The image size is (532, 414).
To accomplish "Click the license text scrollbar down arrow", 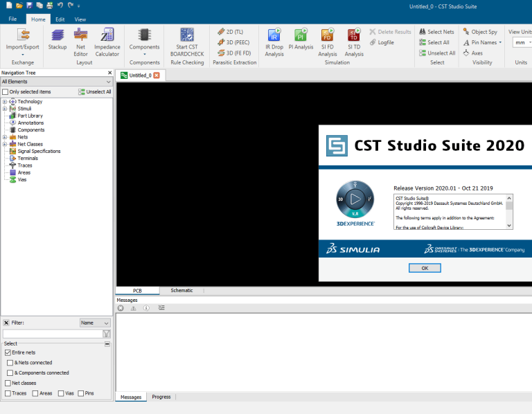I will click(x=510, y=225).
